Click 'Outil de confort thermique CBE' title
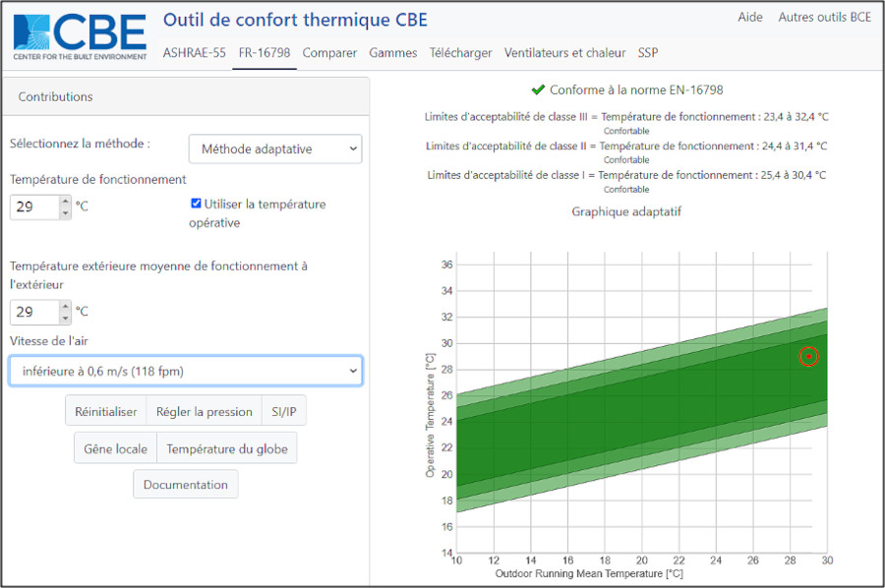This screenshot has height=588, width=885. click(x=295, y=20)
